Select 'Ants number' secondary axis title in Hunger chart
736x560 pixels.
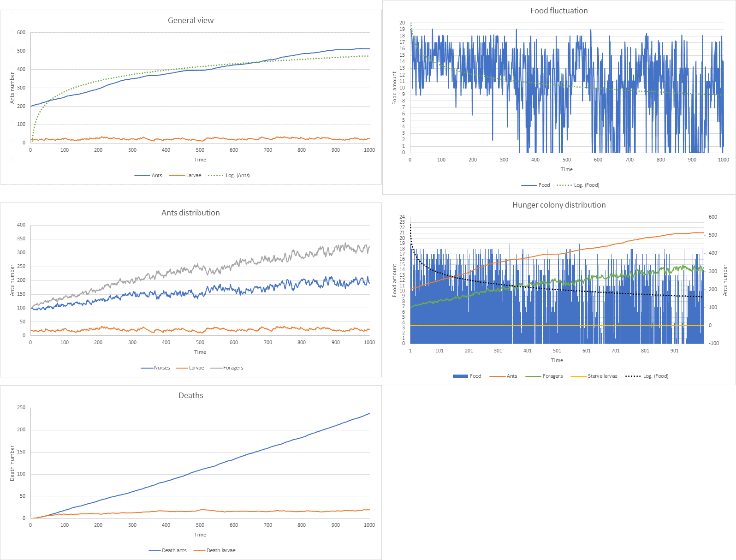pyautogui.click(x=725, y=280)
